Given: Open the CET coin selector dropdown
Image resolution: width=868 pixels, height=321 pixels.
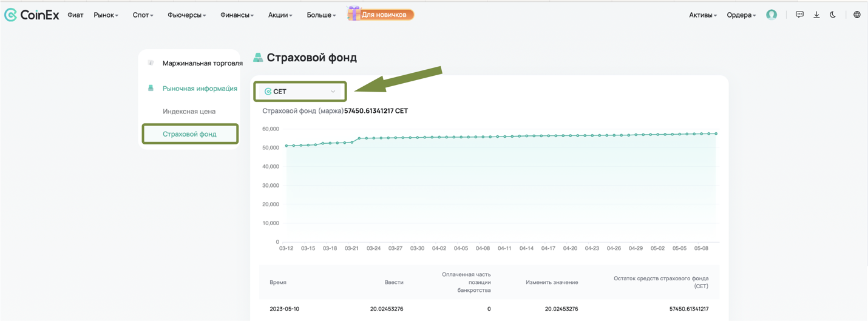Looking at the screenshot, I should [300, 92].
